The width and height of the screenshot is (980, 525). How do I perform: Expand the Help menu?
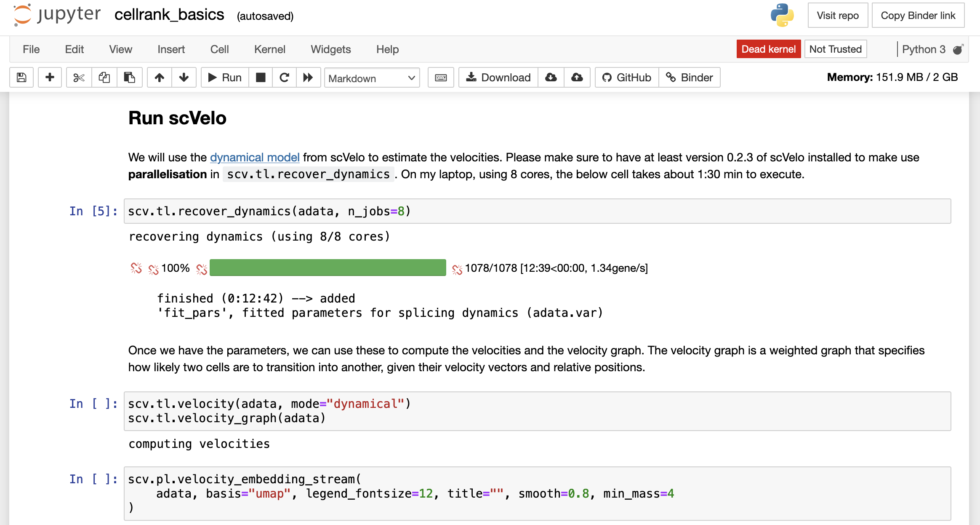point(387,49)
